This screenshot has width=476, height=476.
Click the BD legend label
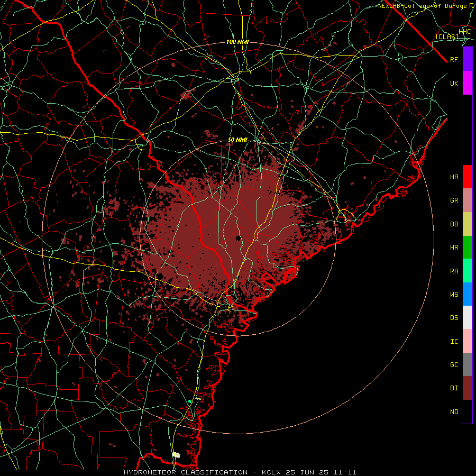454,224
